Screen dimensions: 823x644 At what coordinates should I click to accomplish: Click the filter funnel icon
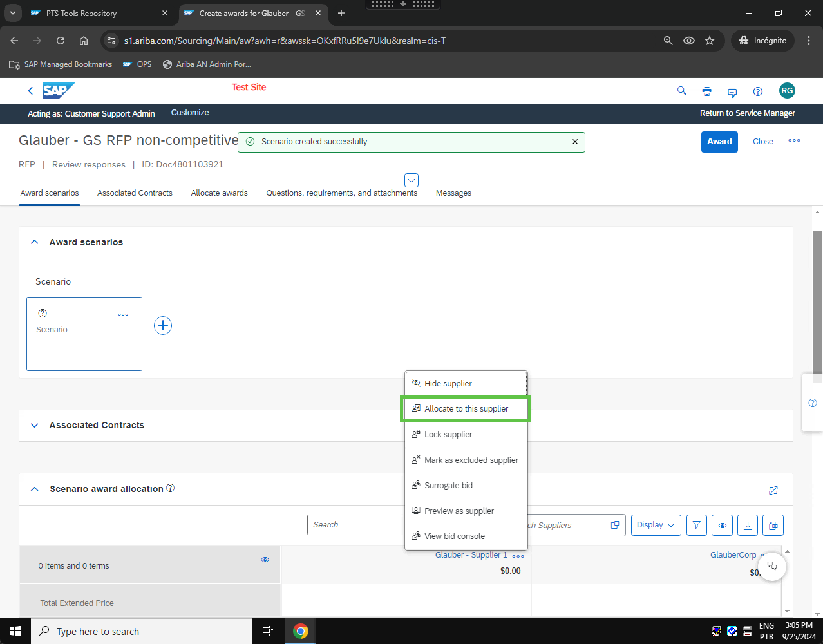[696, 525]
